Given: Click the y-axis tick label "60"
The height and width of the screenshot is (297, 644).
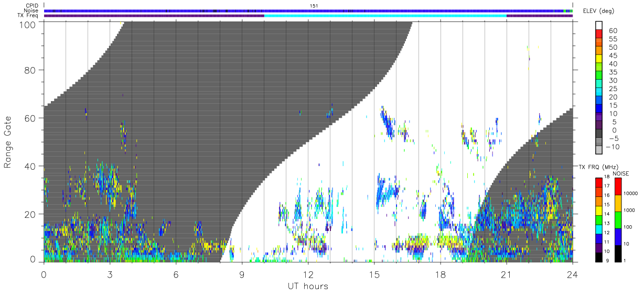Looking at the screenshot, I should point(30,118).
